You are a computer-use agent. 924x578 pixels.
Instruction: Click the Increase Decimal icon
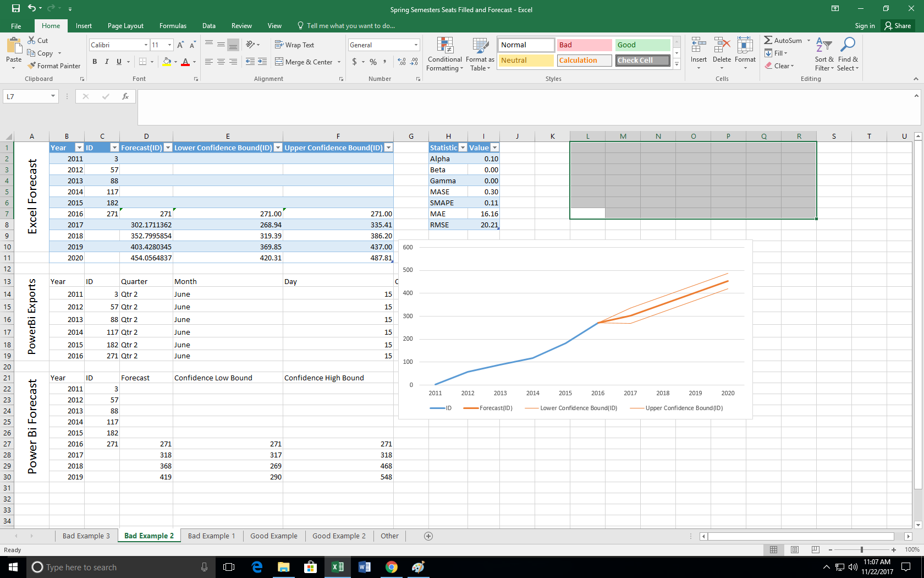[402, 62]
